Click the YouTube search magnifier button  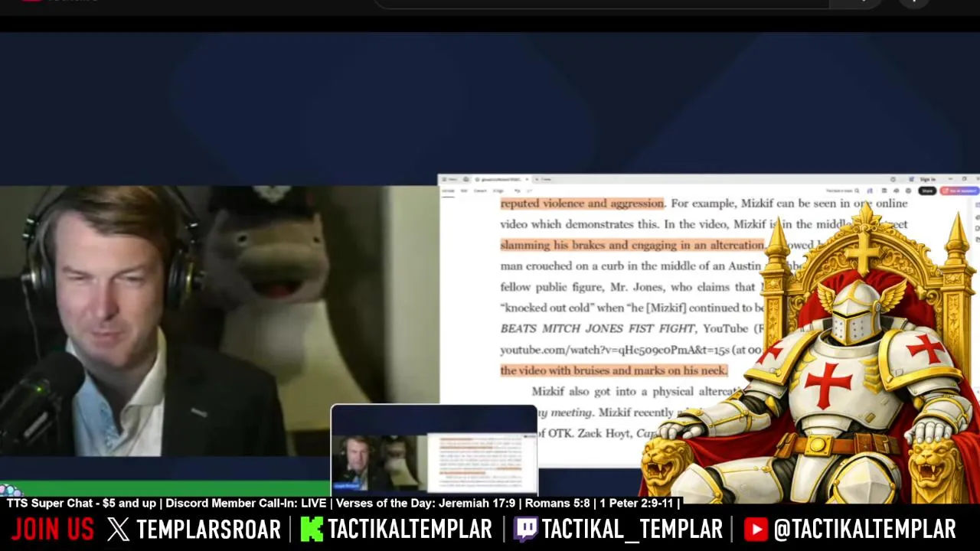click(855, 3)
